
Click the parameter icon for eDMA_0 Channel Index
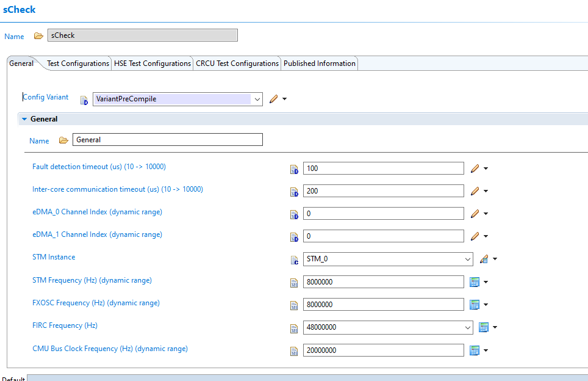point(295,215)
